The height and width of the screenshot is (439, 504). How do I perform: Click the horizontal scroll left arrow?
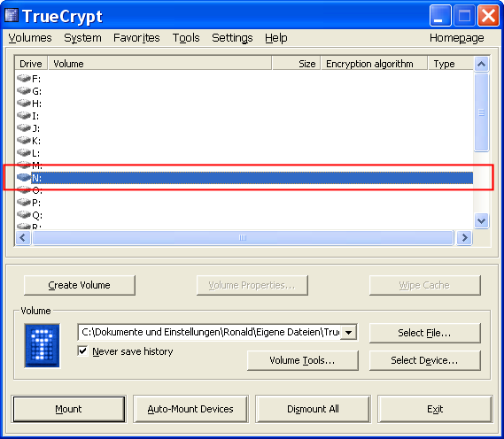23,238
